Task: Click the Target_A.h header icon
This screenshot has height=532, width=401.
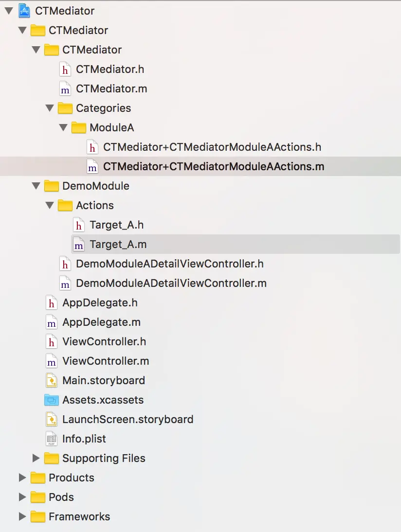Action: pos(78,225)
